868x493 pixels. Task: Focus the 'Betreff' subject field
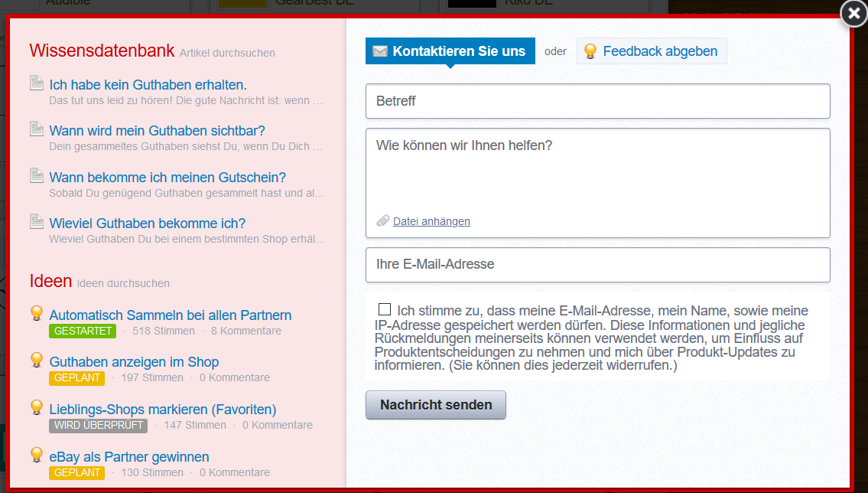[598, 101]
